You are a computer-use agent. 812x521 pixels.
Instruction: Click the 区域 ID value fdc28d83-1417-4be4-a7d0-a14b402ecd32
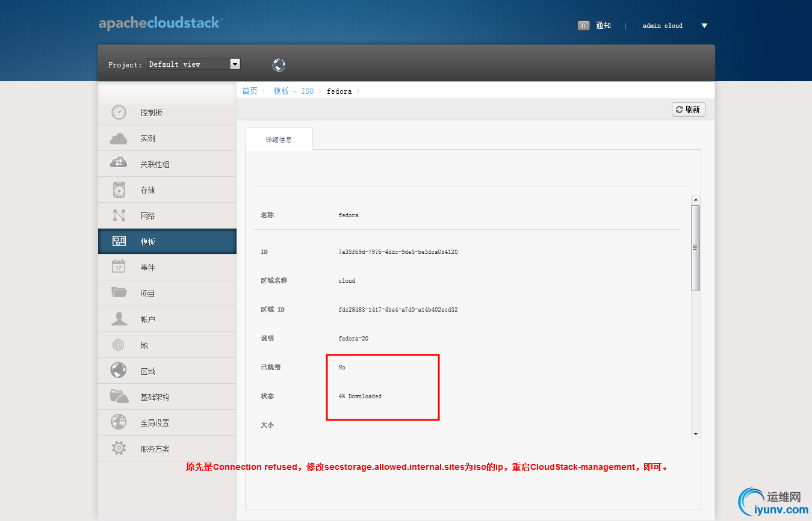[x=398, y=310]
